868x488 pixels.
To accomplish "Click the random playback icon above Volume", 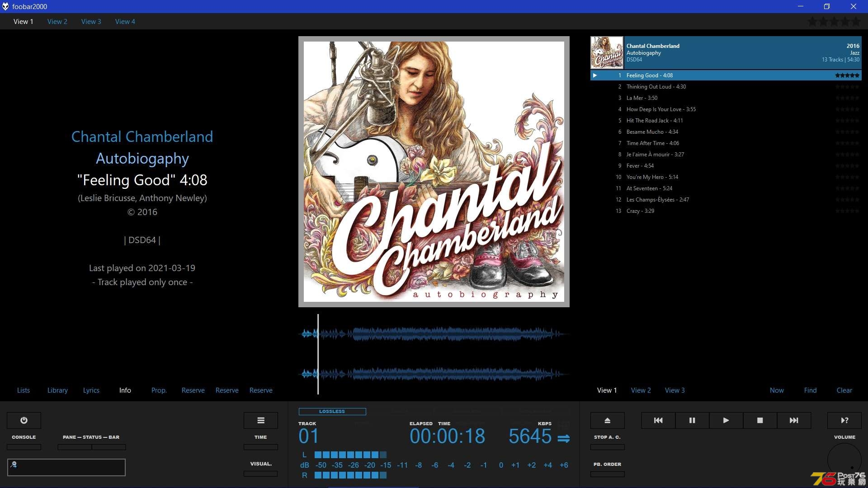I will (844, 420).
